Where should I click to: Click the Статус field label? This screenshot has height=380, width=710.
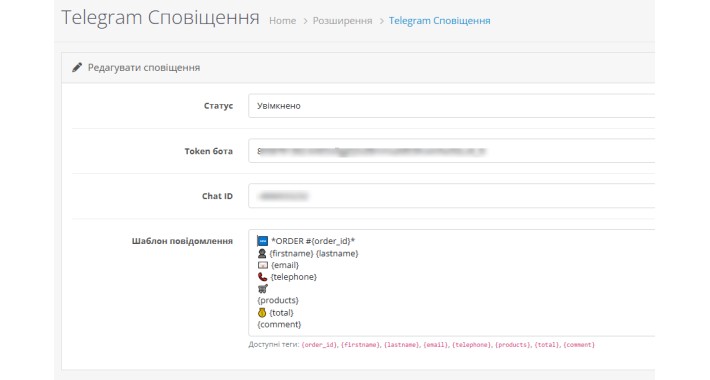(218, 106)
